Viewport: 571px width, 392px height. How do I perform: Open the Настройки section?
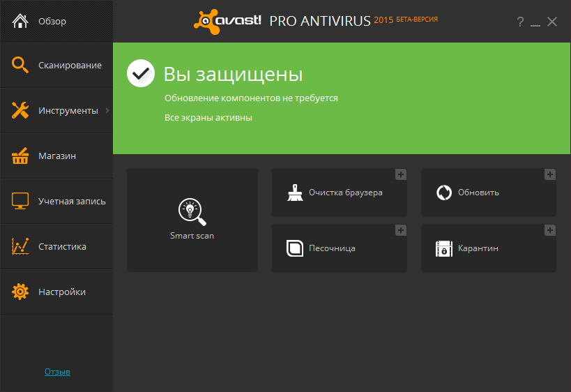(x=56, y=292)
